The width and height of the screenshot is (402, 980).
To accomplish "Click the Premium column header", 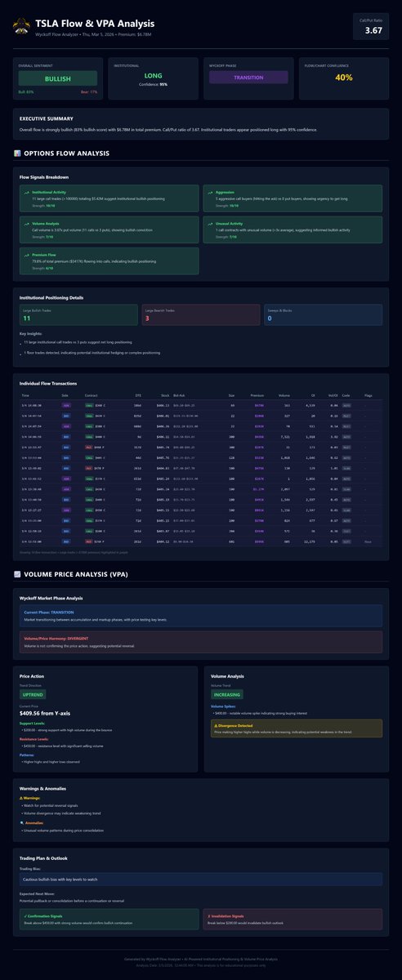I will [x=257, y=394].
